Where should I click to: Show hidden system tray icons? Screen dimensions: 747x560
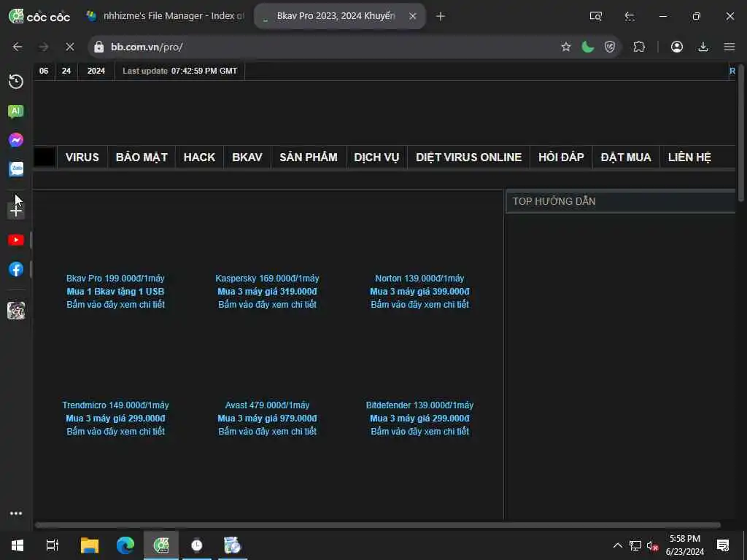click(617, 545)
